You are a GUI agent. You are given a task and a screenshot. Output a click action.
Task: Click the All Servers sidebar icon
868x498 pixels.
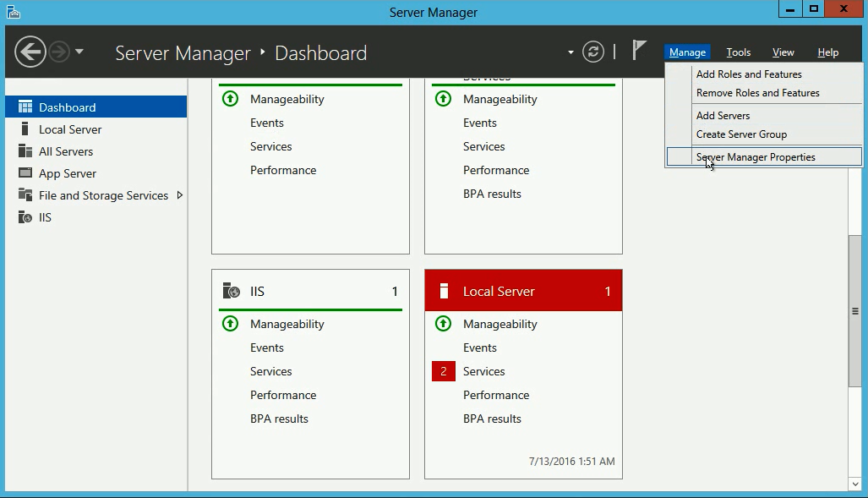(x=25, y=151)
